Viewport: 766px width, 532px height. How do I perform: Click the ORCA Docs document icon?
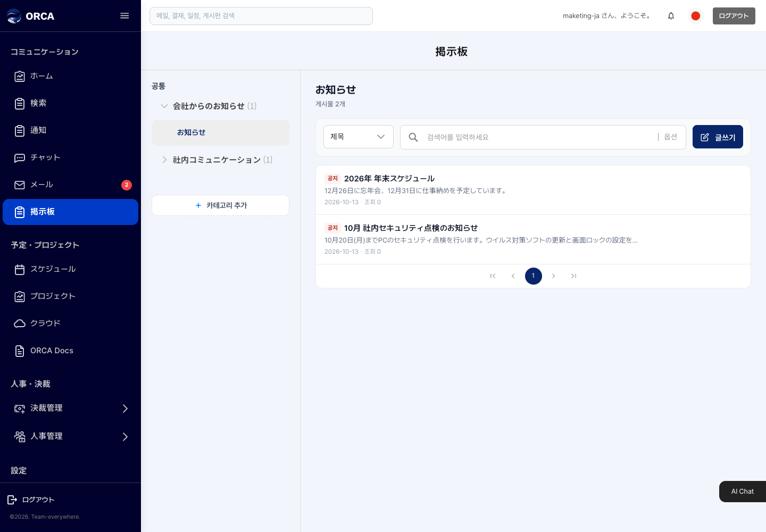(20, 351)
